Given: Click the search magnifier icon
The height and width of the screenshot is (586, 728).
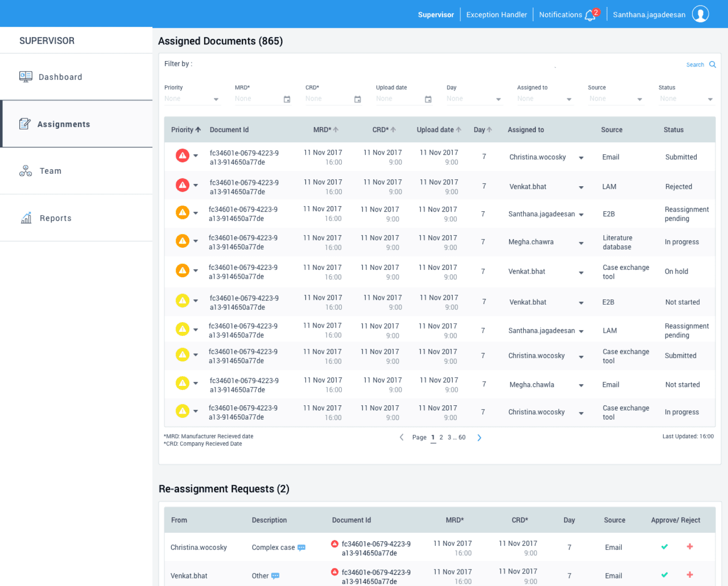Looking at the screenshot, I should [712, 65].
